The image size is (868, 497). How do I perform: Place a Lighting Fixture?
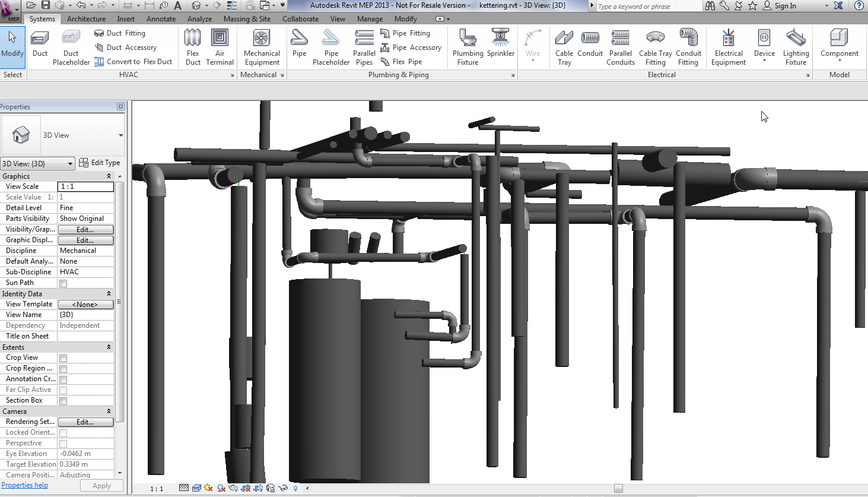coord(796,45)
